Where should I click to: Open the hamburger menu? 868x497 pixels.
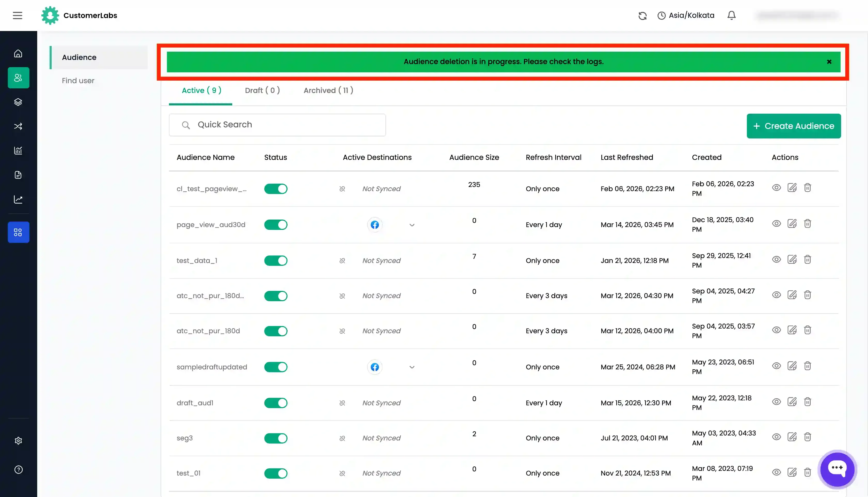[17, 15]
